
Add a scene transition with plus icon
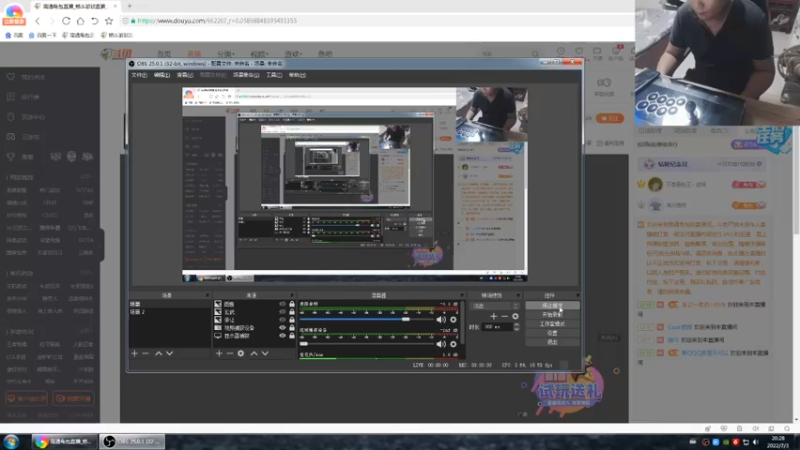[493, 316]
